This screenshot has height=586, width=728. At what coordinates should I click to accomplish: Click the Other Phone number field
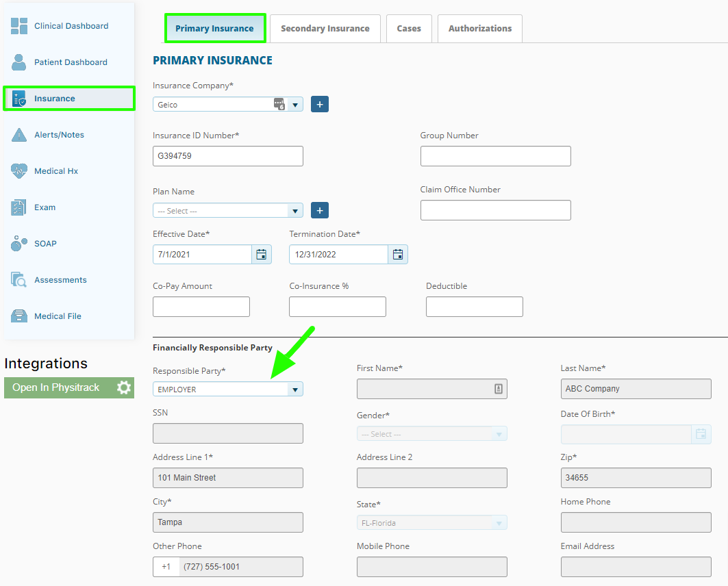coord(241,567)
